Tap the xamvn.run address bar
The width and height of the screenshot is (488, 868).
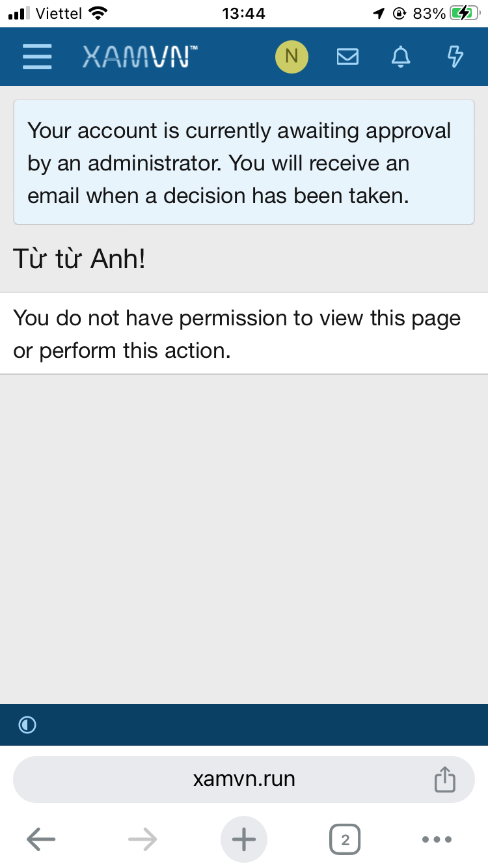(244, 779)
